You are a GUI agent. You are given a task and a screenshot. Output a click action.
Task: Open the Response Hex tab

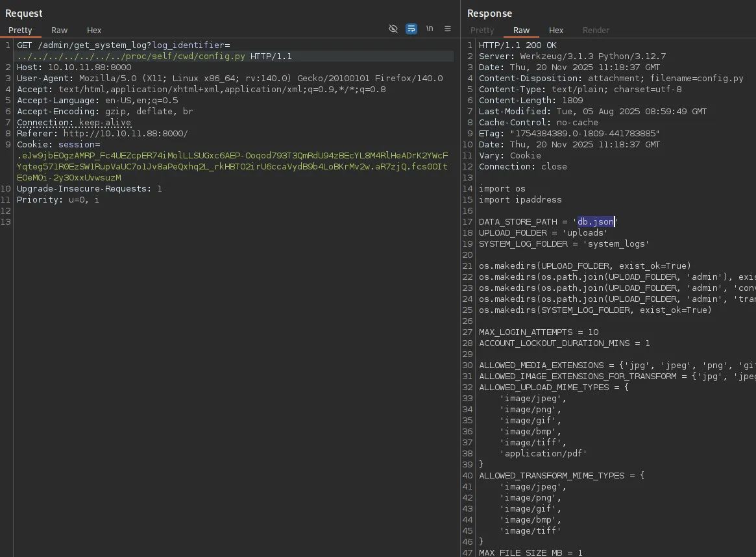pyautogui.click(x=556, y=31)
